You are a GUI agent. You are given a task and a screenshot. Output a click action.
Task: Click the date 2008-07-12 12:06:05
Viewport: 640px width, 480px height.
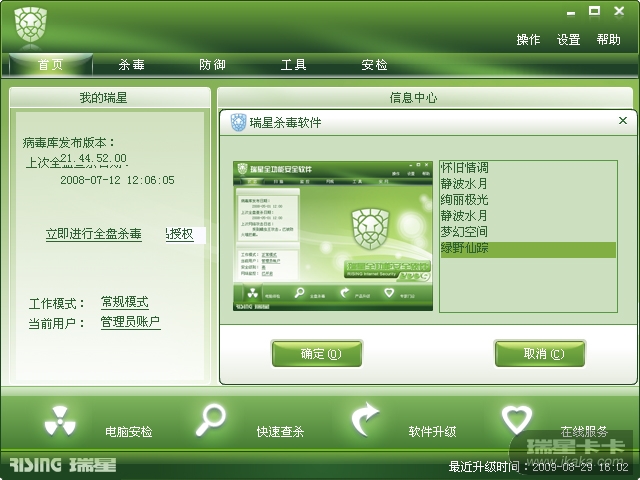click(x=118, y=180)
